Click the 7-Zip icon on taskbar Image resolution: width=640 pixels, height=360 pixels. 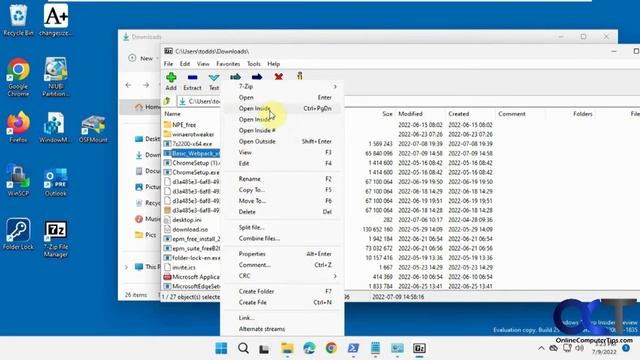point(419,348)
